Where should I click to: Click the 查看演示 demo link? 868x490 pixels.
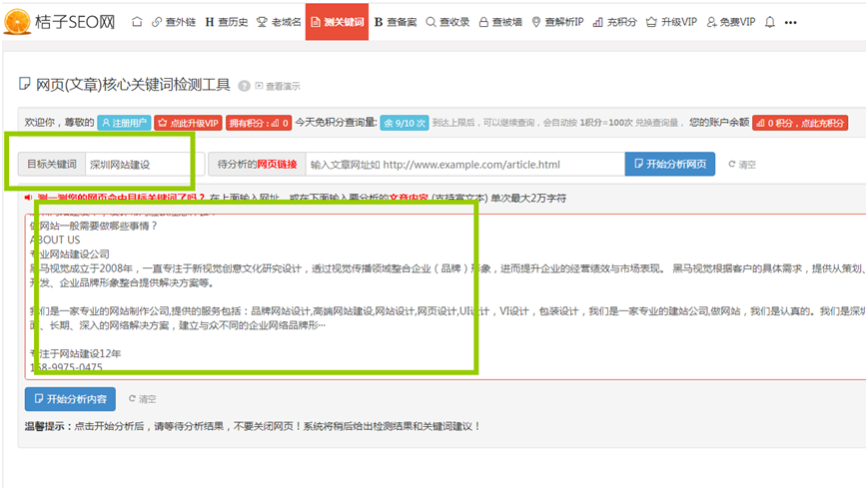click(278, 86)
